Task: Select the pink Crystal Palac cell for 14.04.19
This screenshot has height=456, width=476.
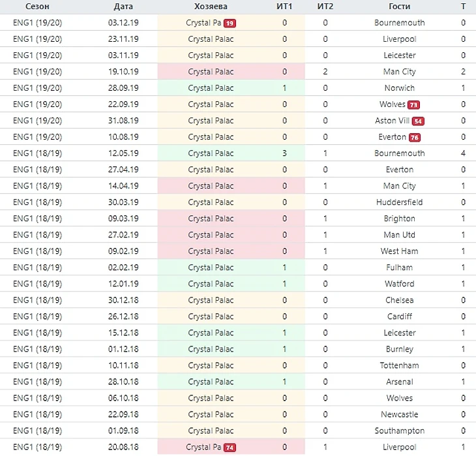Action: click(x=211, y=186)
